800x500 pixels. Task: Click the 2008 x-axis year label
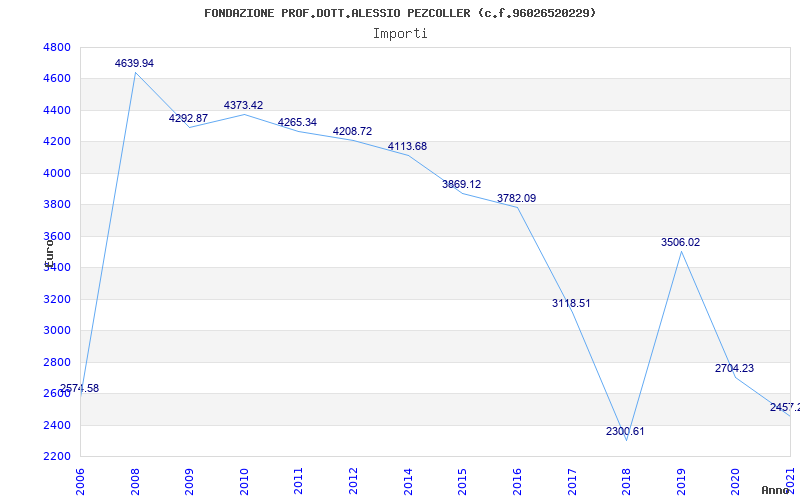pyautogui.click(x=134, y=481)
